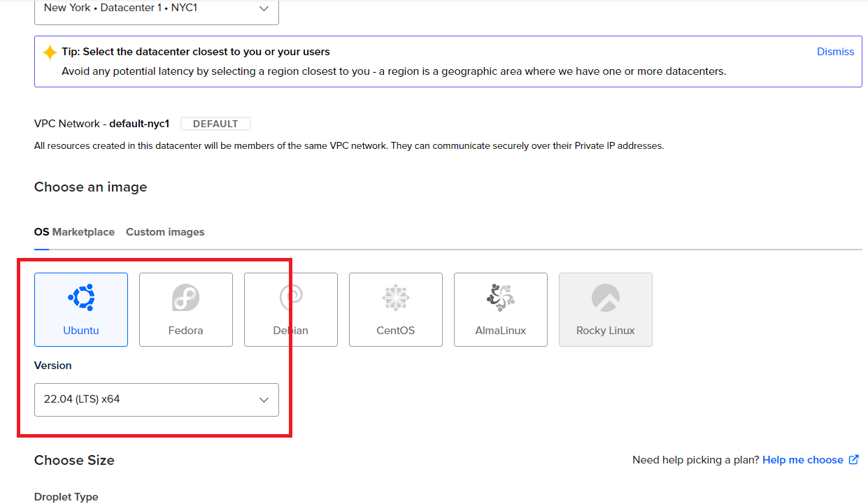Click the DEFAULT VPC badge
The width and height of the screenshot is (868, 504).
click(215, 124)
